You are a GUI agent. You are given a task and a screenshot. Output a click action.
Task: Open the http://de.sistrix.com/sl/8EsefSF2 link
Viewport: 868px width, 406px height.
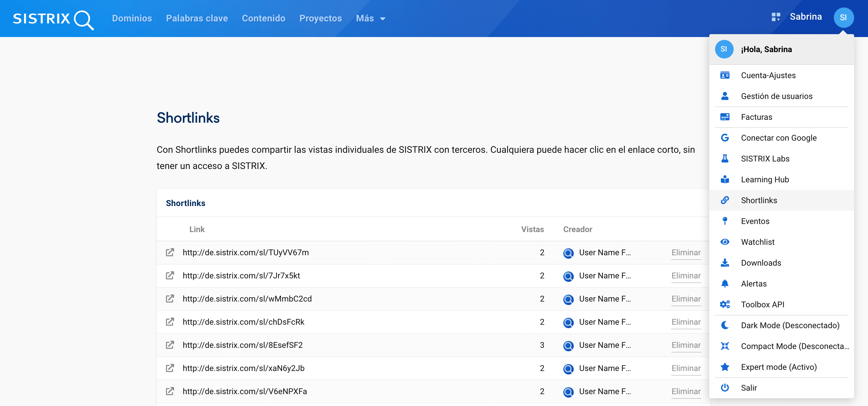[242, 345]
